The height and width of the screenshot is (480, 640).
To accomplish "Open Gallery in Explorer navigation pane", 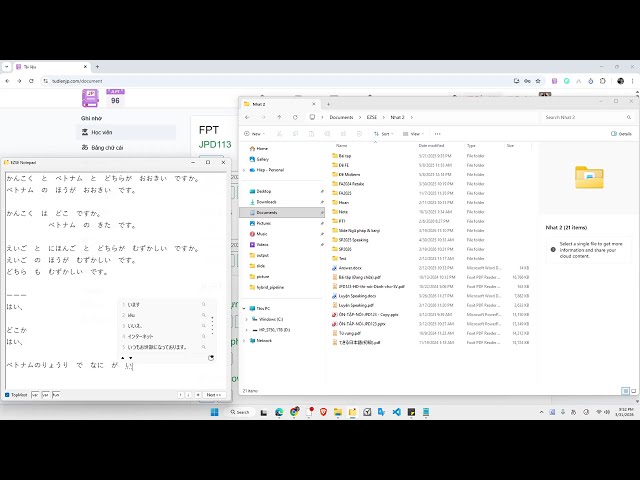I will pyautogui.click(x=260, y=159).
